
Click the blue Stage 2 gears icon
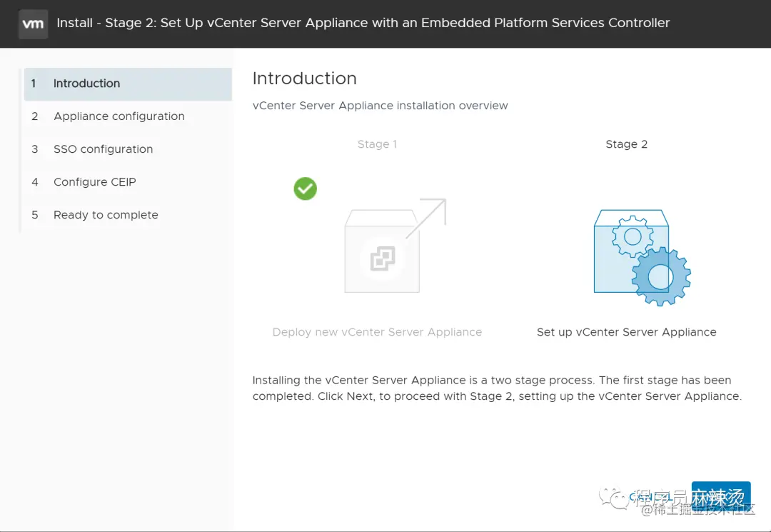pos(642,257)
